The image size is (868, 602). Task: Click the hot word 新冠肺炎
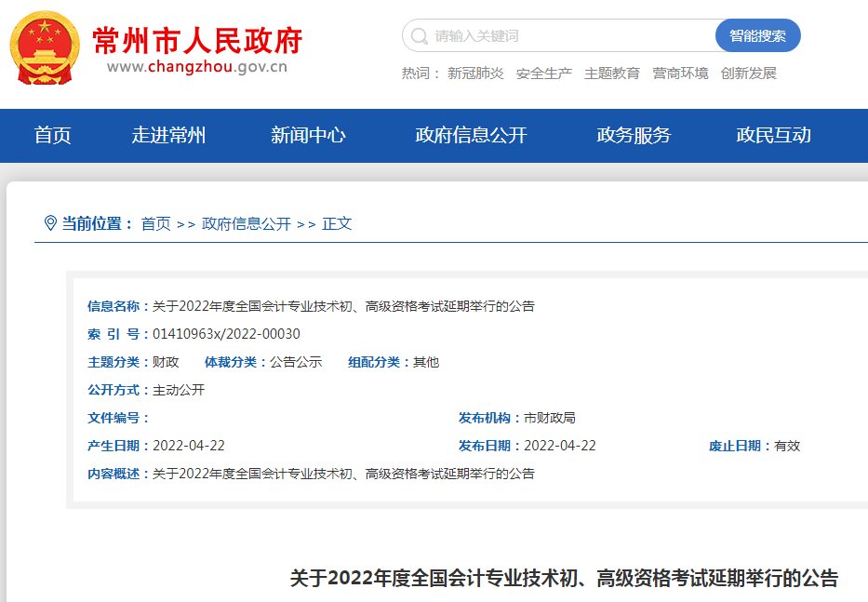pyautogui.click(x=475, y=74)
